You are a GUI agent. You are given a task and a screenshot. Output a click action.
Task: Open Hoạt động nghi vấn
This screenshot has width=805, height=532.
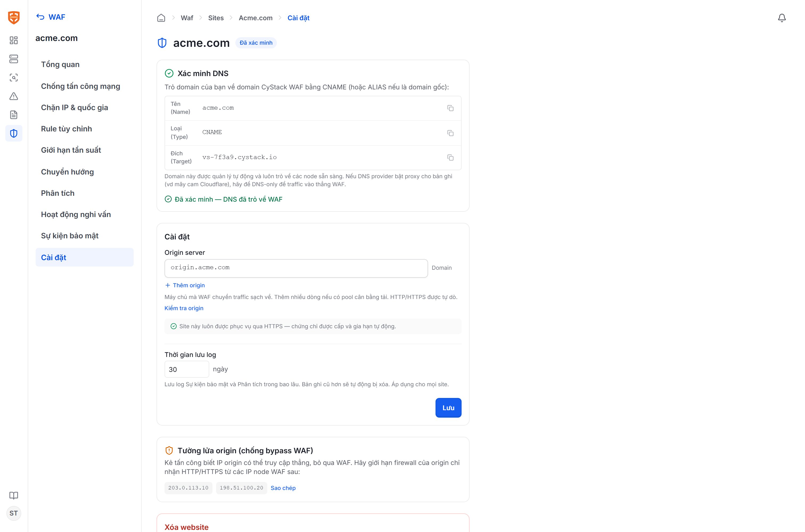pyautogui.click(x=85, y=214)
